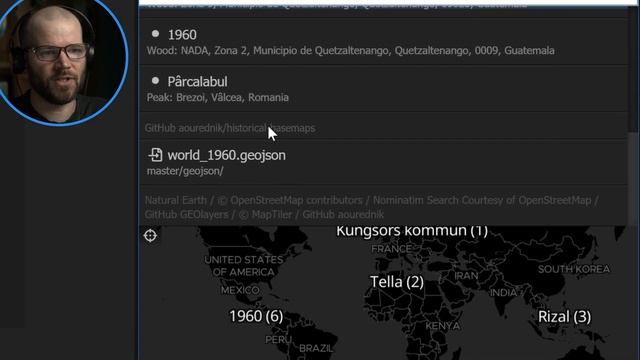The width and height of the screenshot is (640, 360).
Task: Click the KENYA map label
Action: 443,326
